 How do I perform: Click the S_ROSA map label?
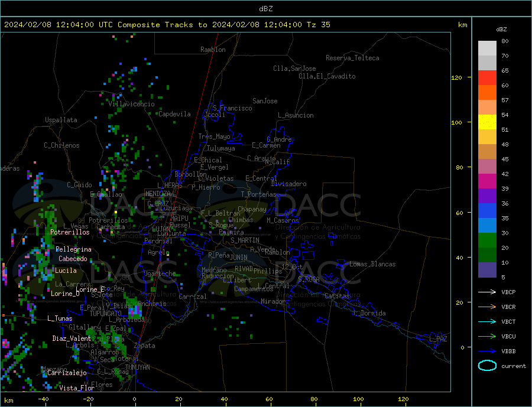309,279
